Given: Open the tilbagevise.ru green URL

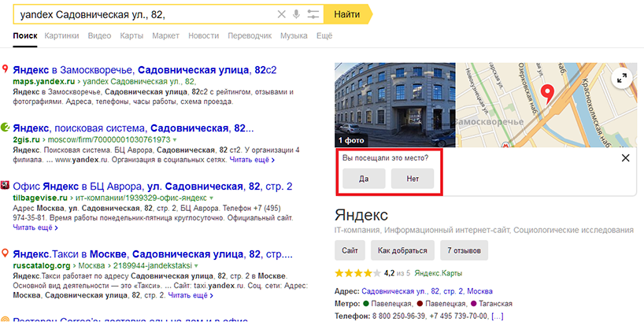Looking at the screenshot, I should point(40,198).
